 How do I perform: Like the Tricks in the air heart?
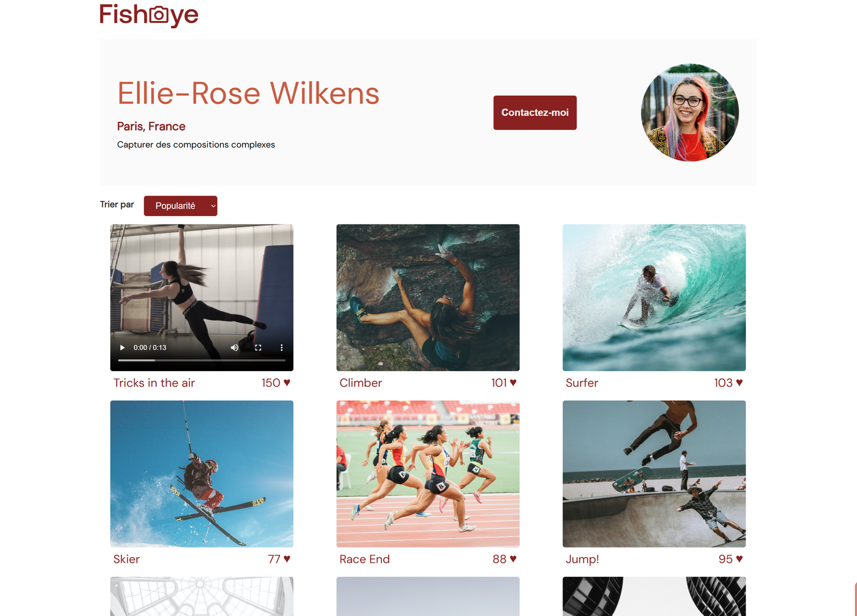tap(287, 382)
